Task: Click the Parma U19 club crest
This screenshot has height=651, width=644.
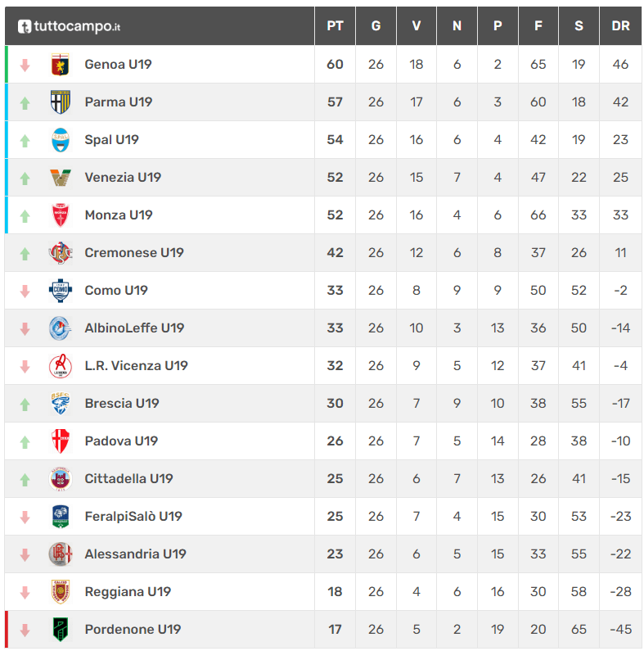Action: point(61,102)
